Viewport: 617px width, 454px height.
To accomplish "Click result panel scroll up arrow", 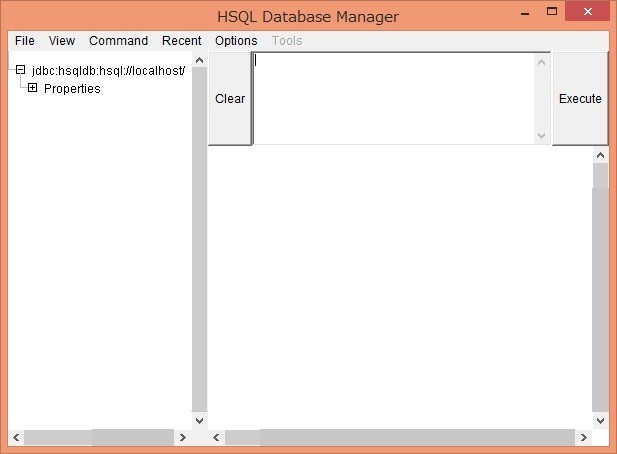I will click(x=600, y=155).
